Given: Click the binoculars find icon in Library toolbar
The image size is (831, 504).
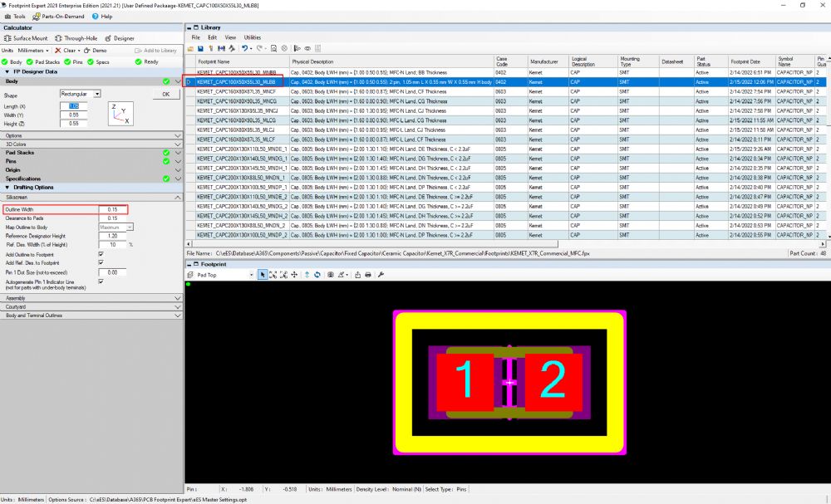Looking at the screenshot, I should [221, 48].
